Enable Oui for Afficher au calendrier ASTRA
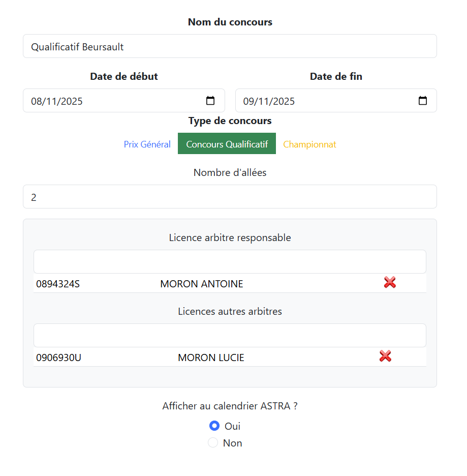Viewport: 467px width, 476px height. click(214, 426)
